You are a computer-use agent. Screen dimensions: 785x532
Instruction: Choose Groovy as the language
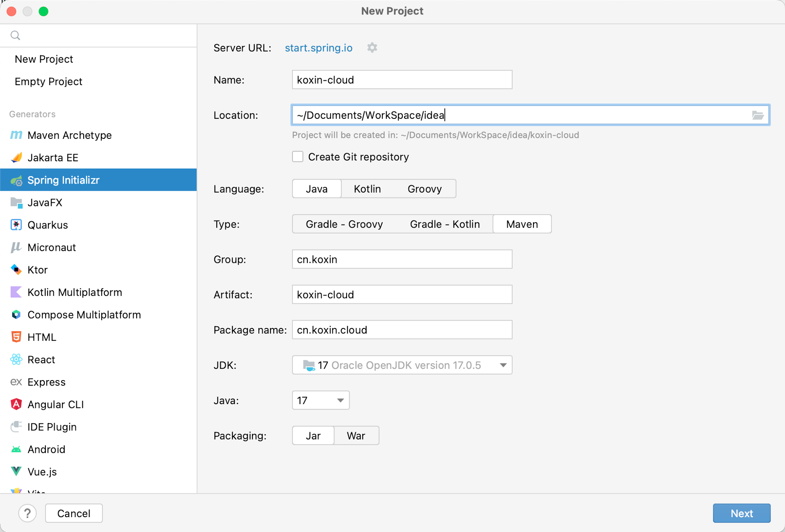[425, 189]
